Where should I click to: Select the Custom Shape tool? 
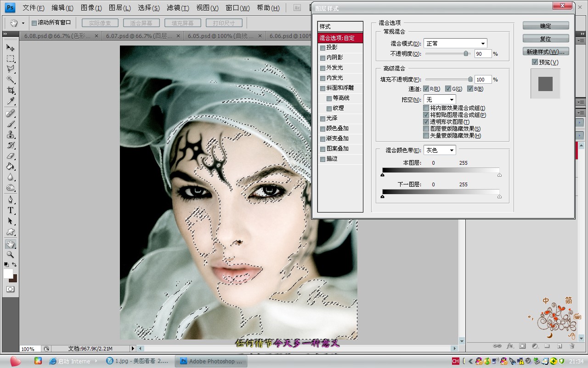10,232
